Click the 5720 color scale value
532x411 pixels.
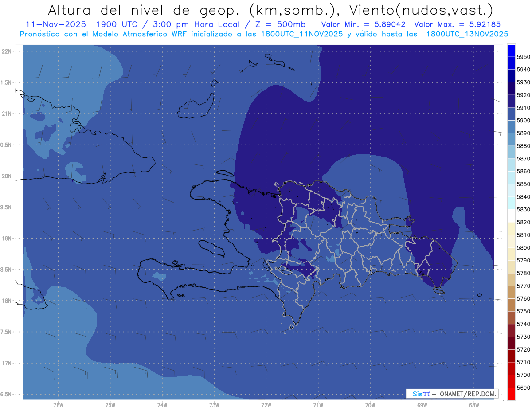[524, 349]
